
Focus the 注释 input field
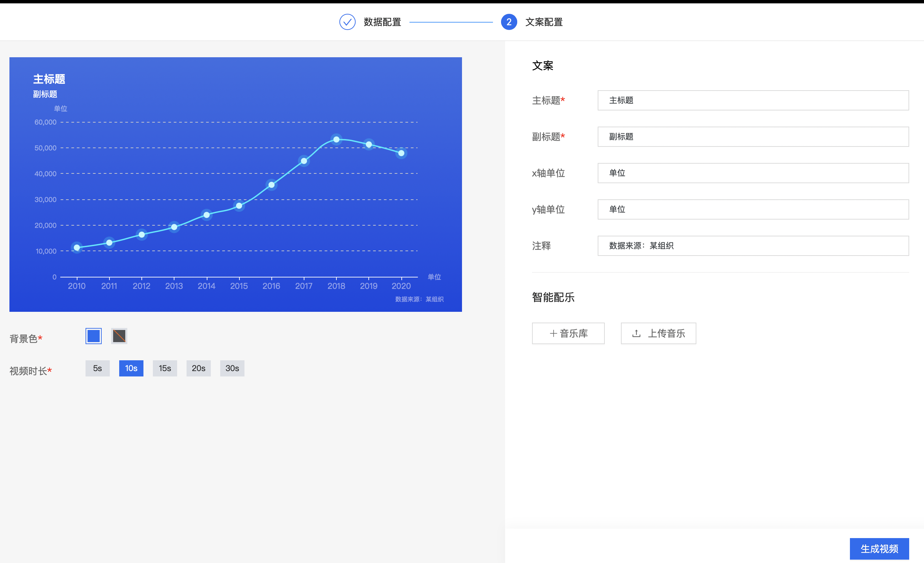(x=753, y=246)
